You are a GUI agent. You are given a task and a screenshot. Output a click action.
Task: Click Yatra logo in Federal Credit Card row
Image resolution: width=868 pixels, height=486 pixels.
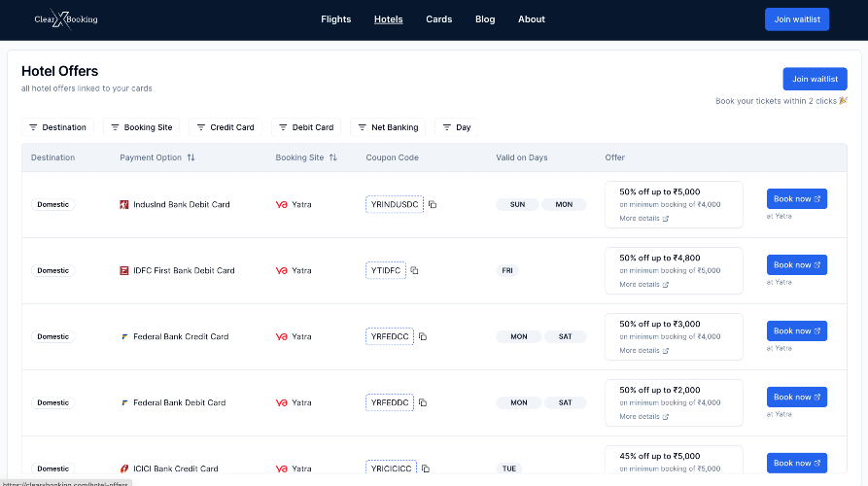[x=281, y=336]
